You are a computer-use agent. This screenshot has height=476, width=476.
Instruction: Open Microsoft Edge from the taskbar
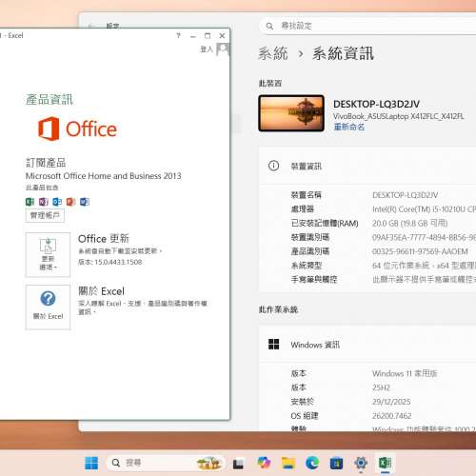click(312, 463)
